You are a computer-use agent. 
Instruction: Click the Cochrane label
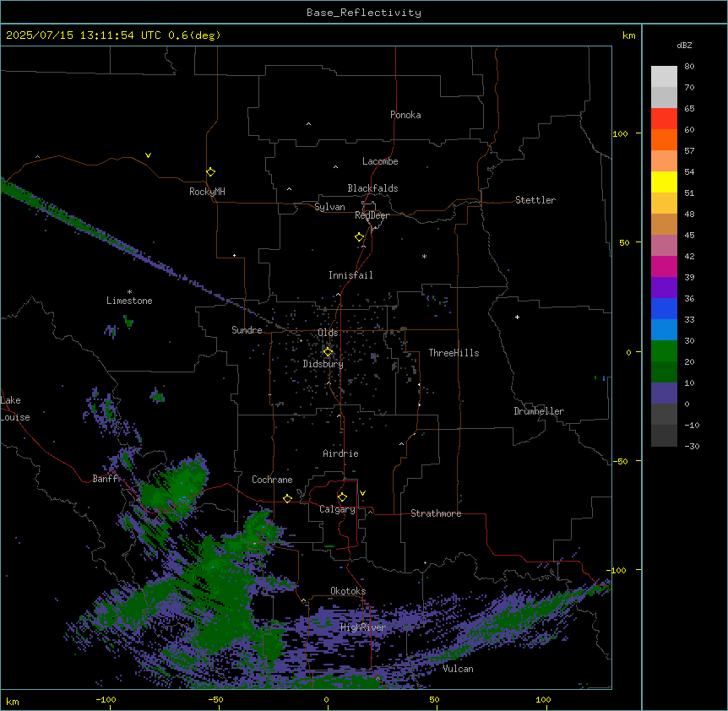pyautogui.click(x=272, y=480)
